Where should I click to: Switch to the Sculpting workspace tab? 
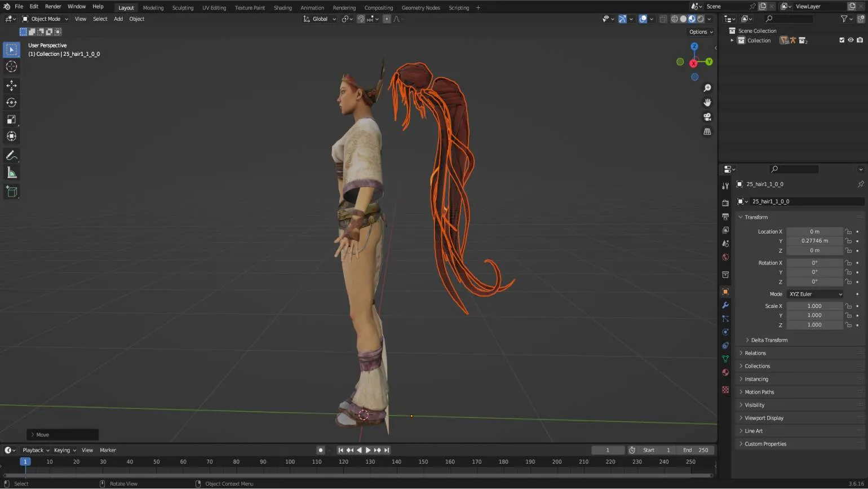(182, 7)
